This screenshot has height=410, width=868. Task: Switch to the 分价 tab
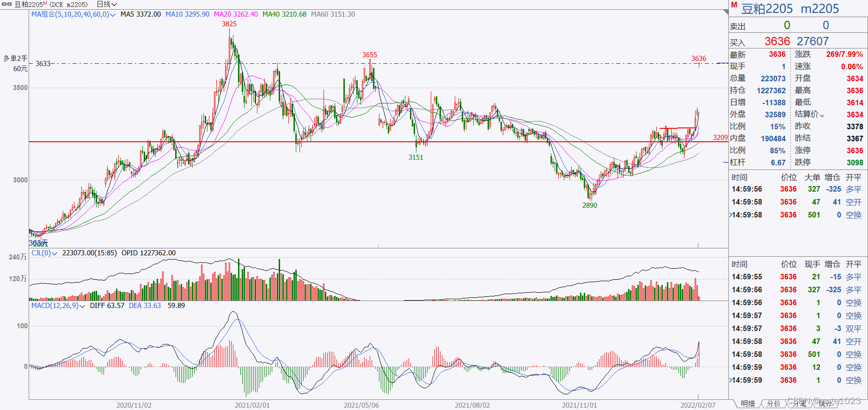click(774, 404)
